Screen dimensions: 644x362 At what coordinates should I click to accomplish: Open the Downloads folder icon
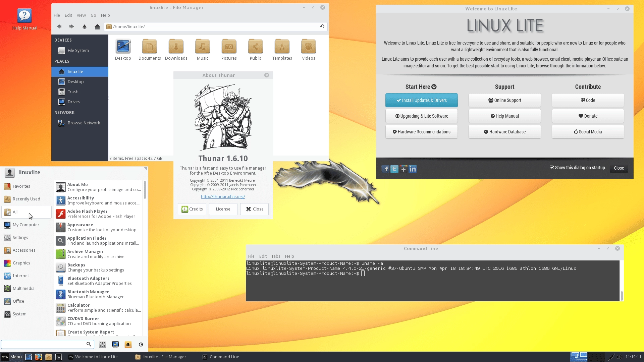pyautogui.click(x=176, y=50)
